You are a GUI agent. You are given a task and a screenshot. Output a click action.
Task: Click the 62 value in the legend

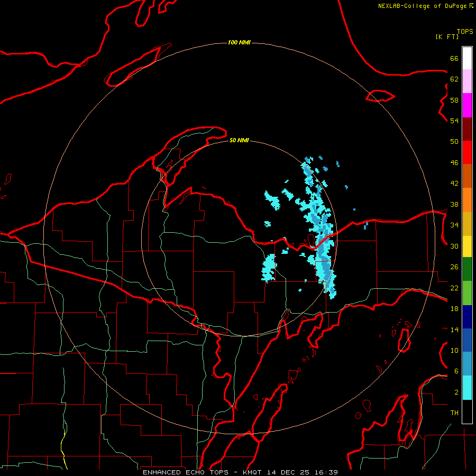coord(454,79)
